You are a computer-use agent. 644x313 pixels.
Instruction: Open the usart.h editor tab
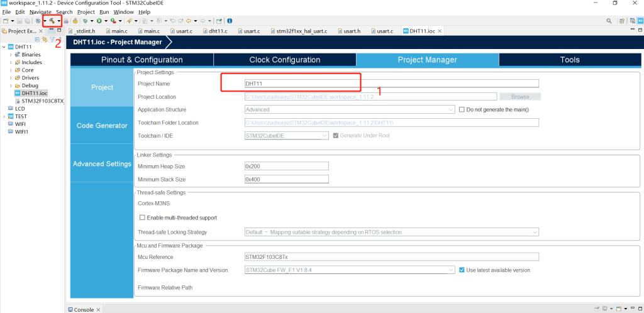pyautogui.click(x=348, y=31)
